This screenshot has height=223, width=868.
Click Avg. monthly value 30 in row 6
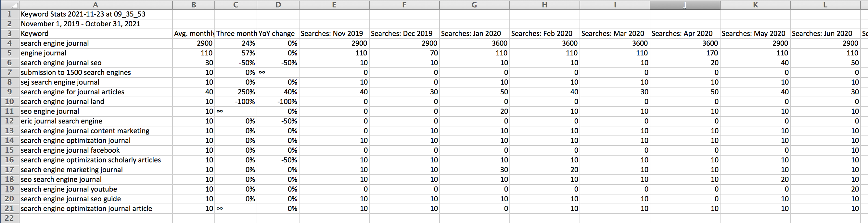click(x=193, y=63)
